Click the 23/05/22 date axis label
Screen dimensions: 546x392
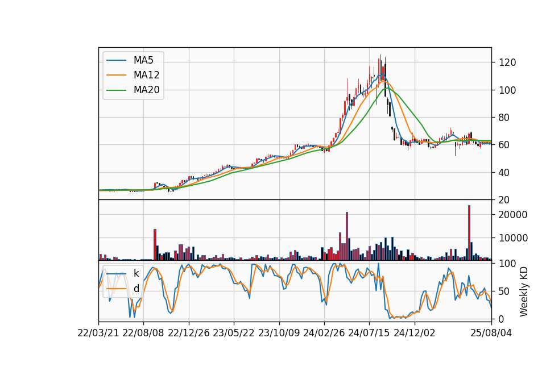[x=234, y=333]
